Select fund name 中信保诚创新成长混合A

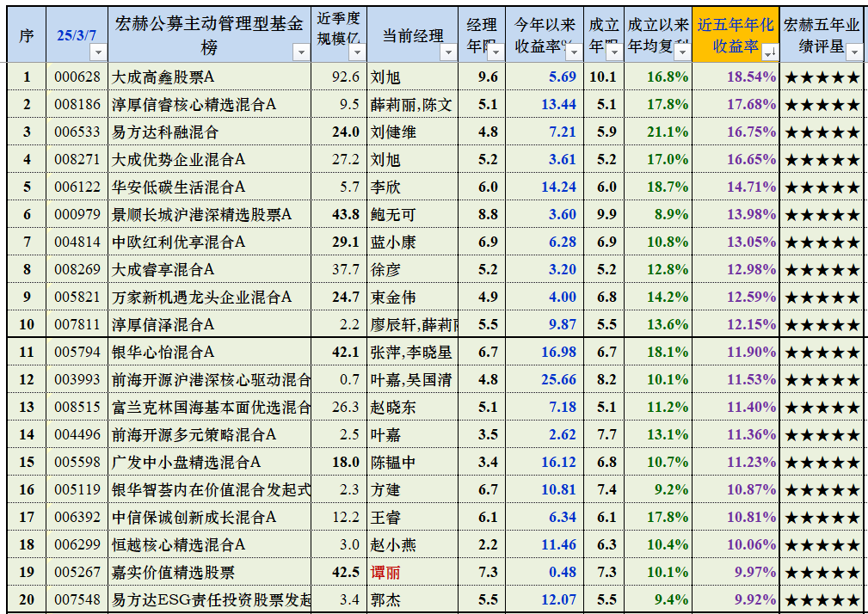pyautogui.click(x=194, y=517)
